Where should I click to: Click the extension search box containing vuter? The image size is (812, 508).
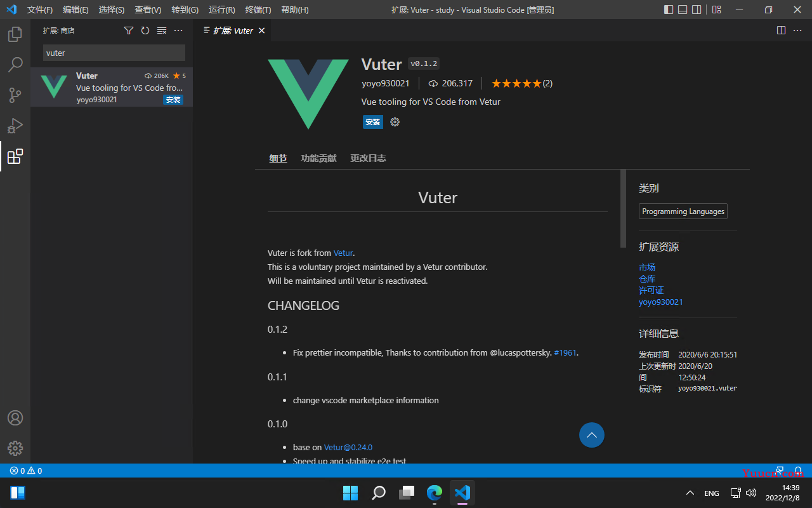(x=114, y=53)
